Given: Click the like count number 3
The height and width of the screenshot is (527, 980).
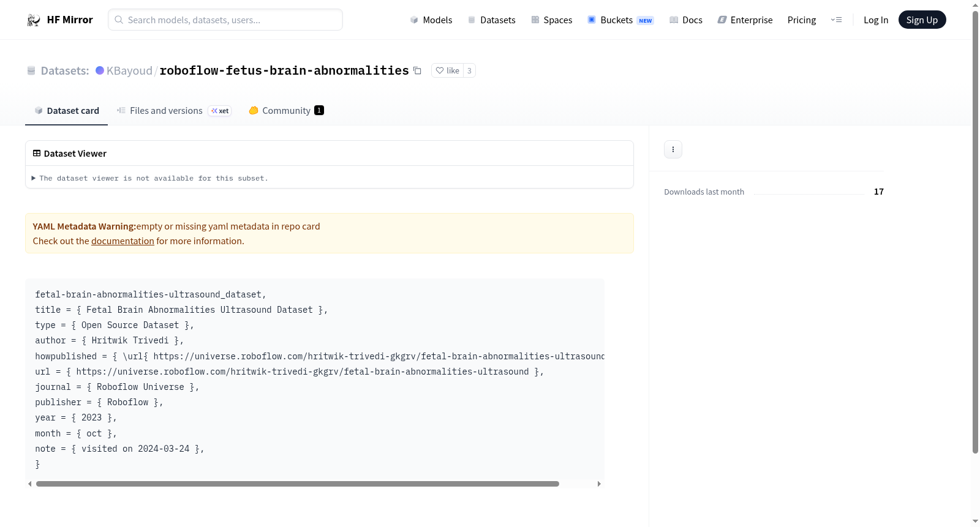Looking at the screenshot, I should point(469,70).
